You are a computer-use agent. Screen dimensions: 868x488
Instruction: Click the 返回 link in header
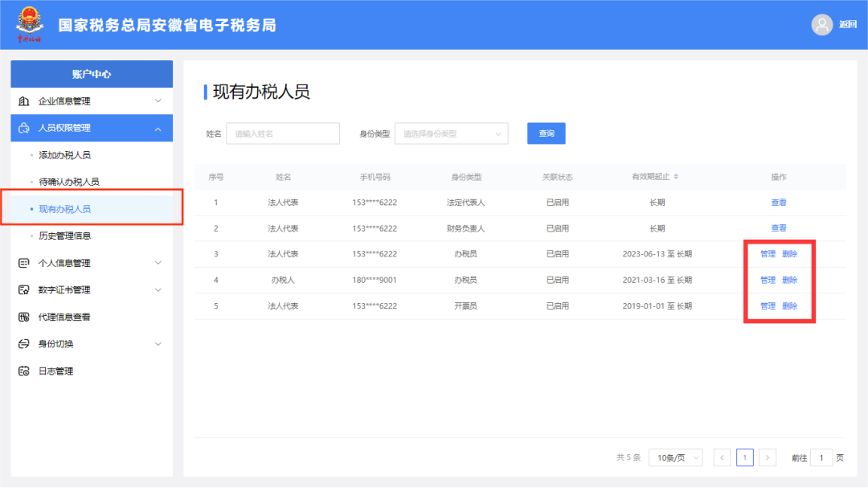point(848,24)
